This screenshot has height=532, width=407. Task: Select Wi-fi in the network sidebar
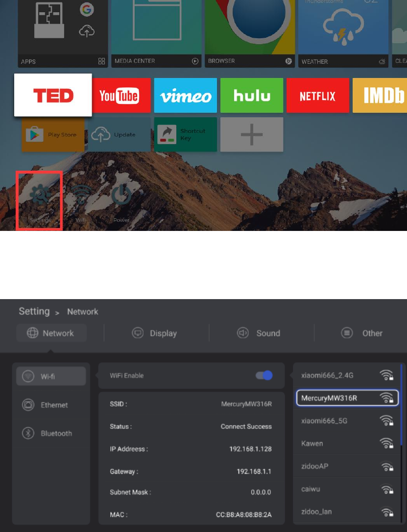click(x=51, y=376)
